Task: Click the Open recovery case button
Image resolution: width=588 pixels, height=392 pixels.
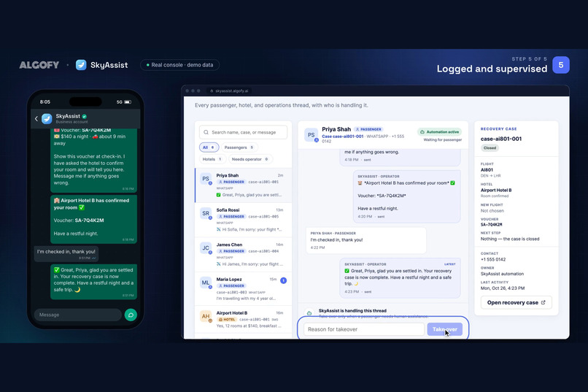Action: point(516,302)
